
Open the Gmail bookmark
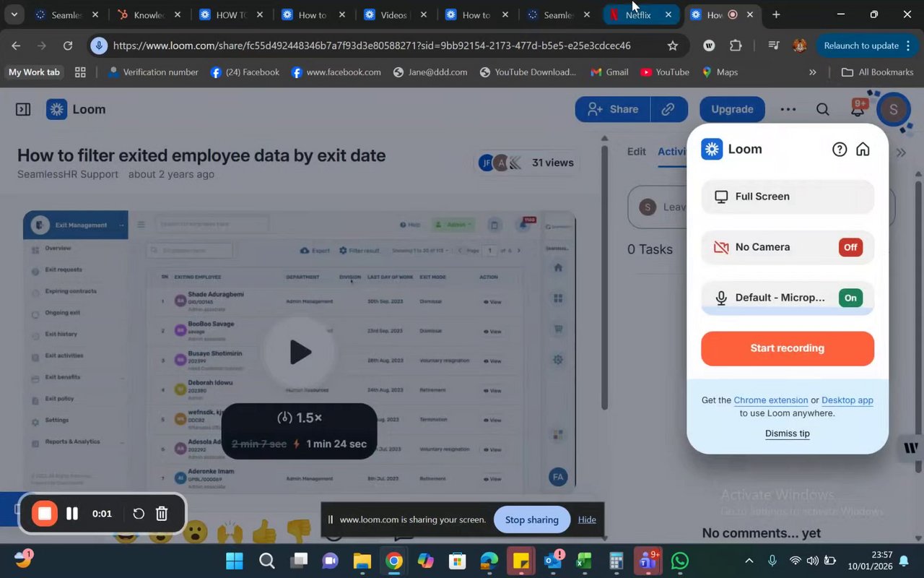click(609, 72)
